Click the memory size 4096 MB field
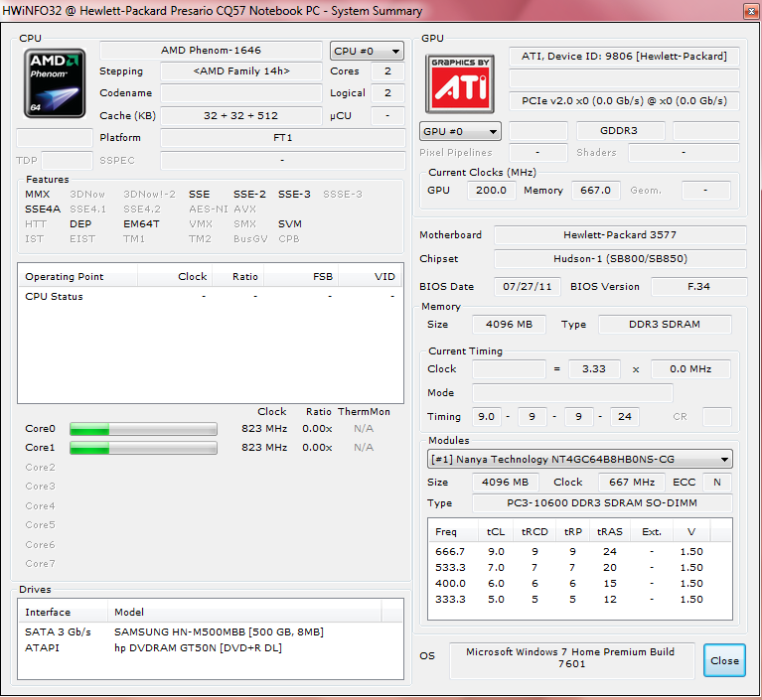The height and width of the screenshot is (700, 762). (509, 325)
